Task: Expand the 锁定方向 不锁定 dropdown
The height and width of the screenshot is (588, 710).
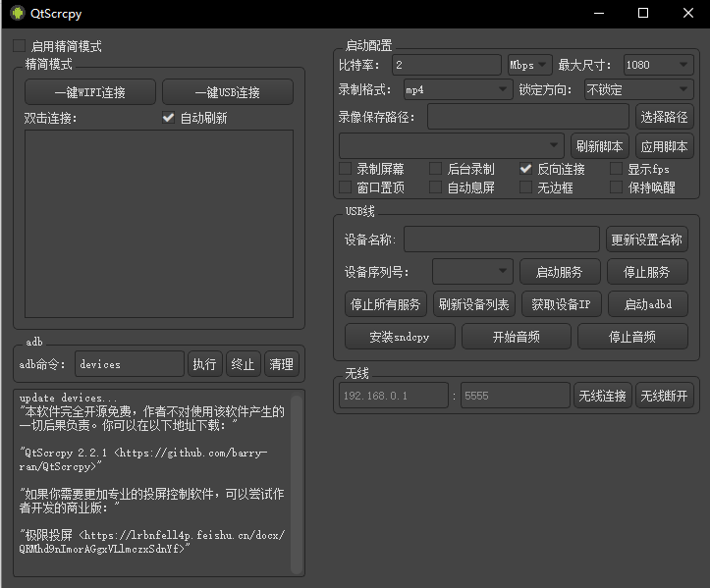Action: click(638, 89)
